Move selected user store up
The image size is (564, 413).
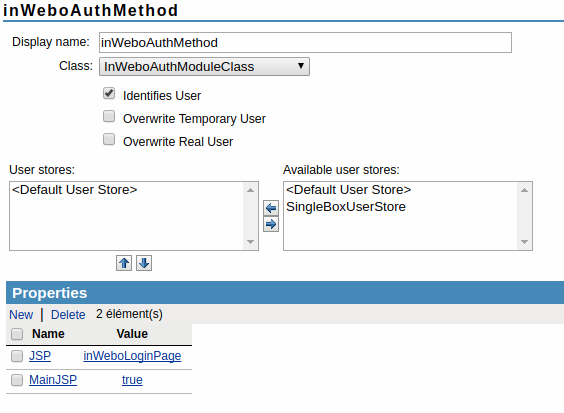[124, 263]
